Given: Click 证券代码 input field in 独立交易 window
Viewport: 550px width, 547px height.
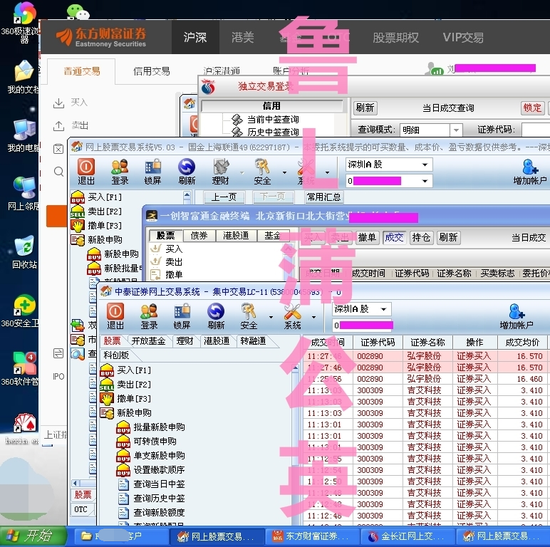Looking at the screenshot, I should (x=536, y=130).
